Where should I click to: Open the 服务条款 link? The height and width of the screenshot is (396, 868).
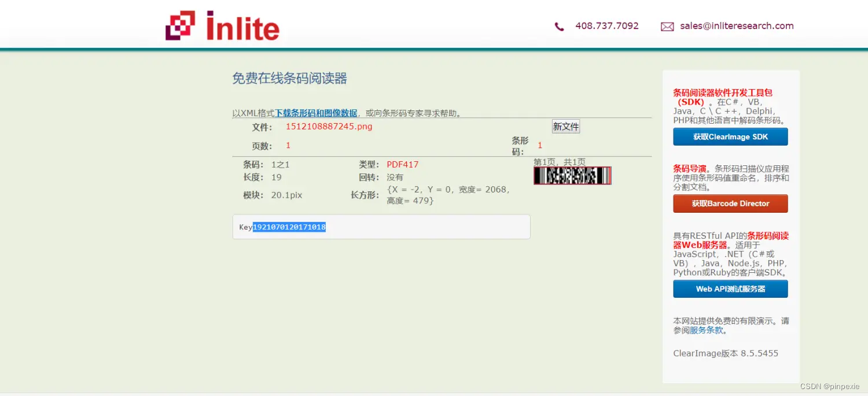pos(705,330)
